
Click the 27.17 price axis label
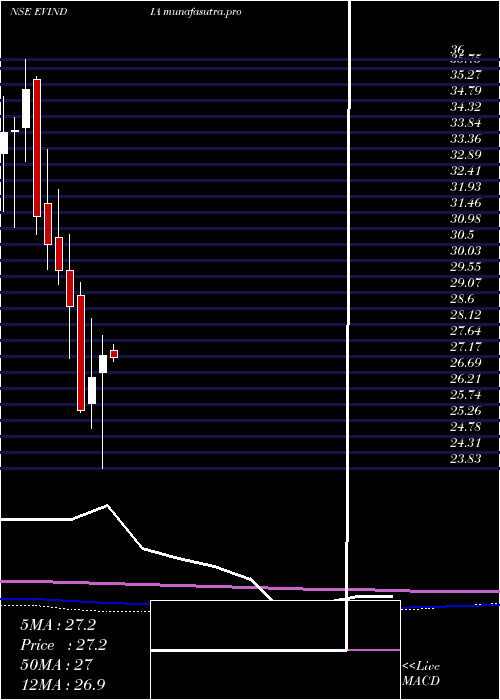(x=466, y=347)
